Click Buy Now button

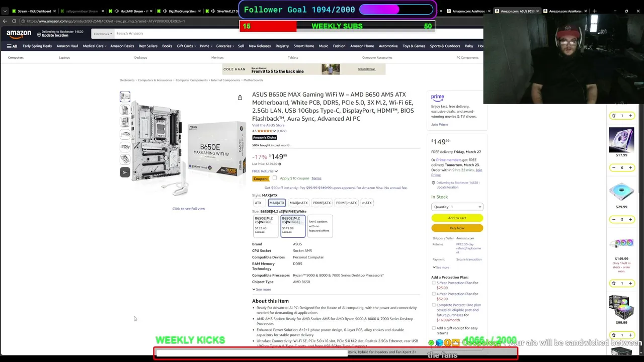click(457, 228)
